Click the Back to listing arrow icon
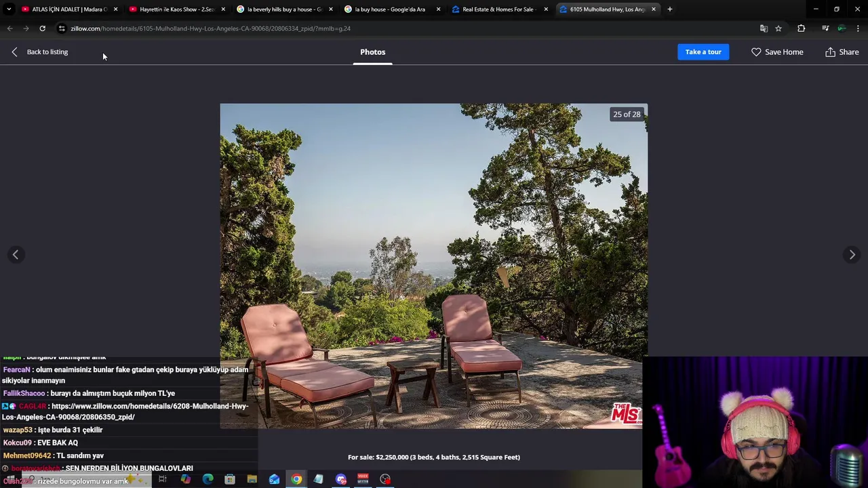 pos(14,52)
